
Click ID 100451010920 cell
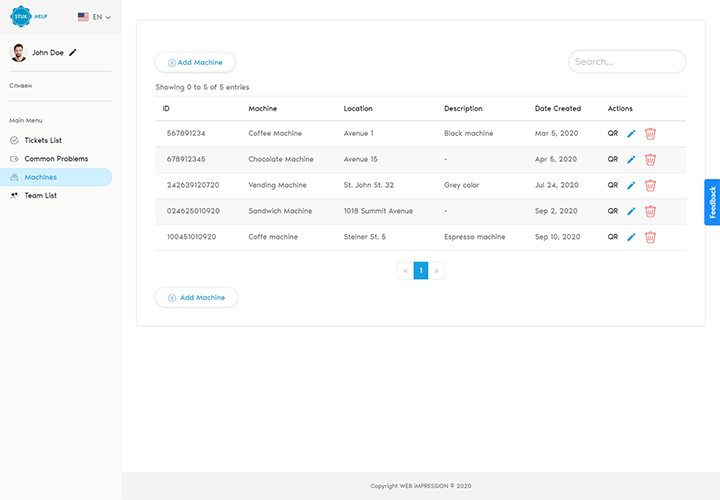point(191,237)
